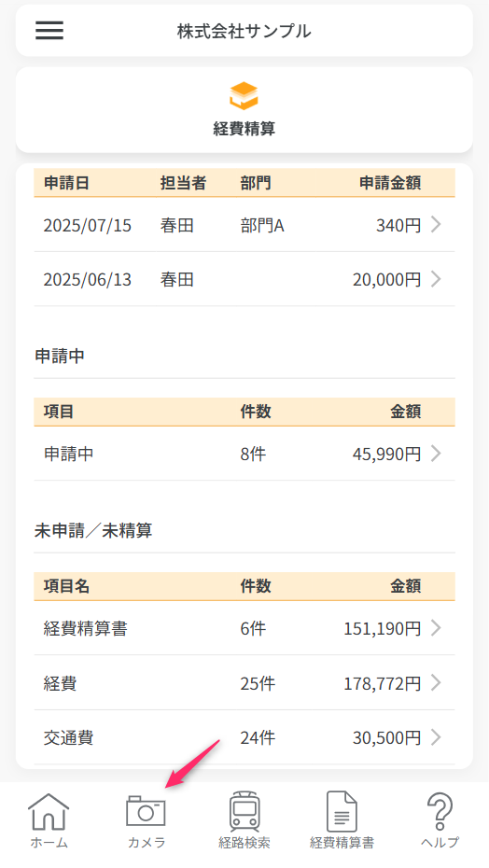Click the orange 経費精算 box icon
The image size is (489, 868).
coord(244,96)
